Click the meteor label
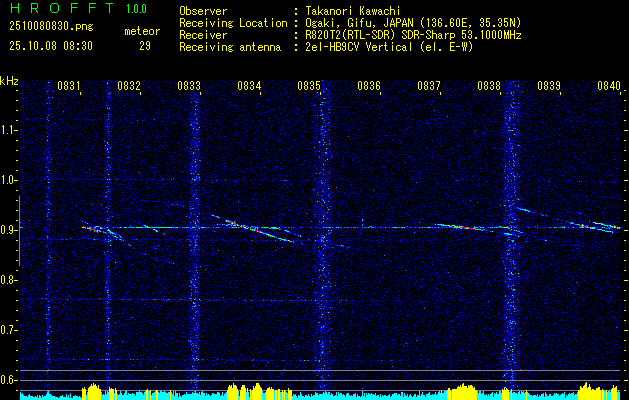The image size is (629, 400). [x=142, y=32]
